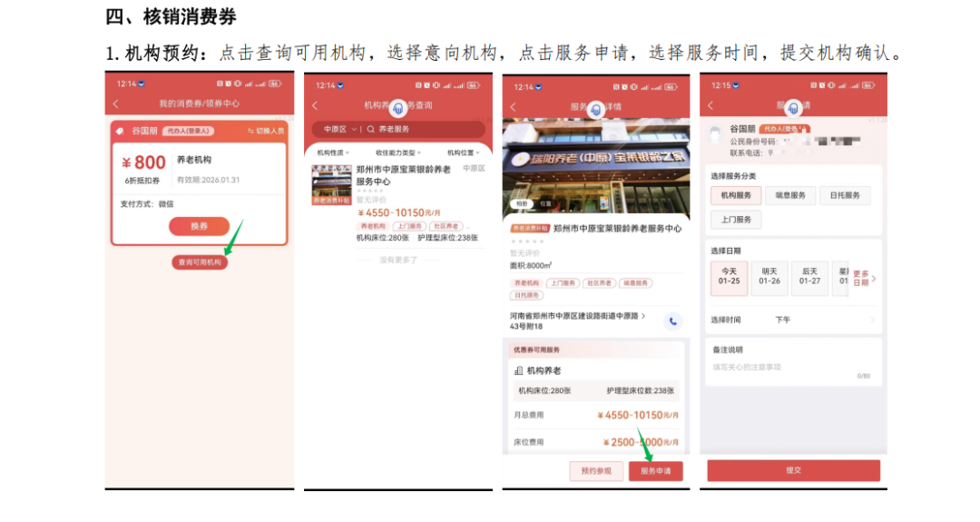Click 优惠券可用服务 section header
This screenshot has width=980, height=522.
(x=536, y=350)
